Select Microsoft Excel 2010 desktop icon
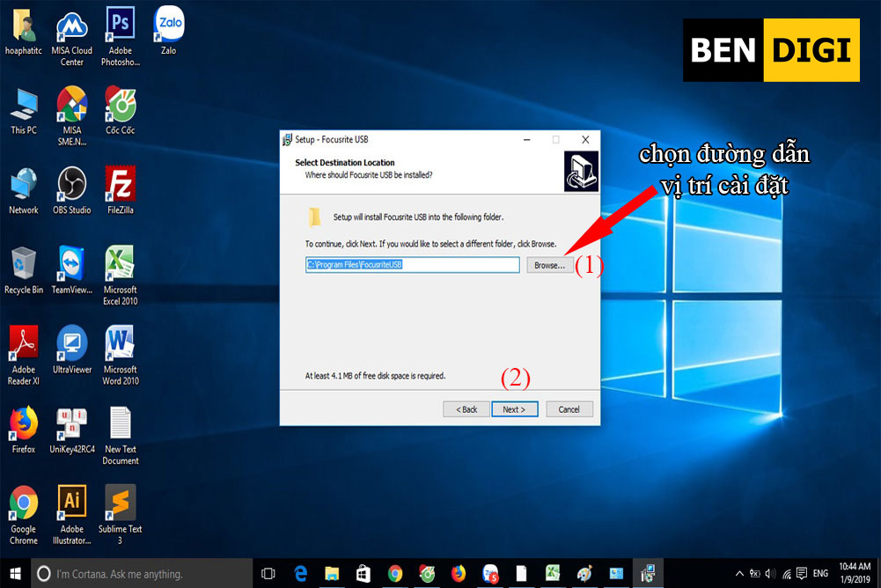881x588 pixels. click(x=121, y=276)
